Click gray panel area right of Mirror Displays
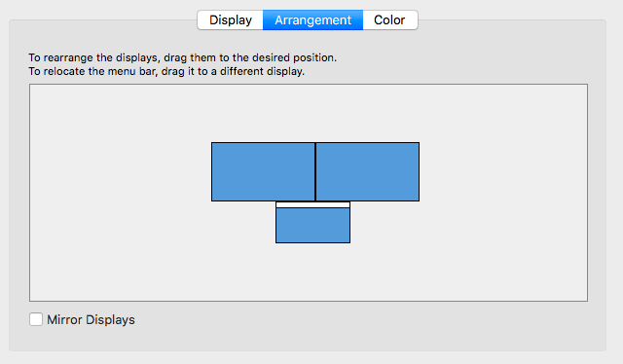This screenshot has width=623, height=364. pyautogui.click(x=357, y=320)
